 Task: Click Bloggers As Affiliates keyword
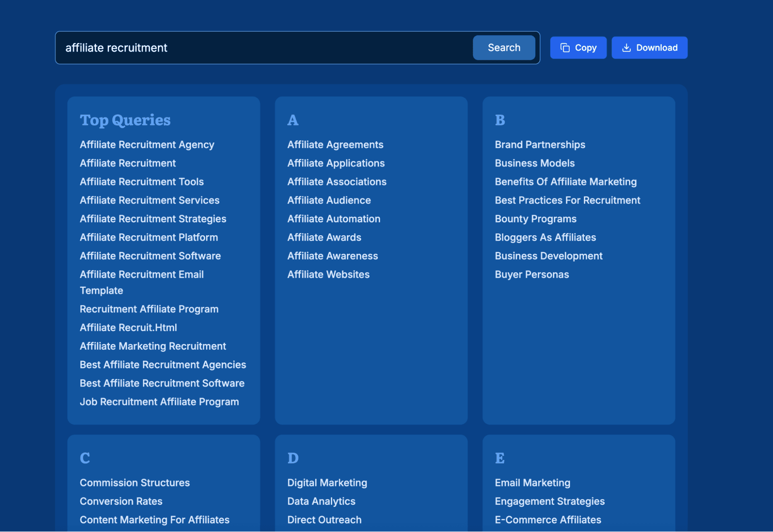545,238
